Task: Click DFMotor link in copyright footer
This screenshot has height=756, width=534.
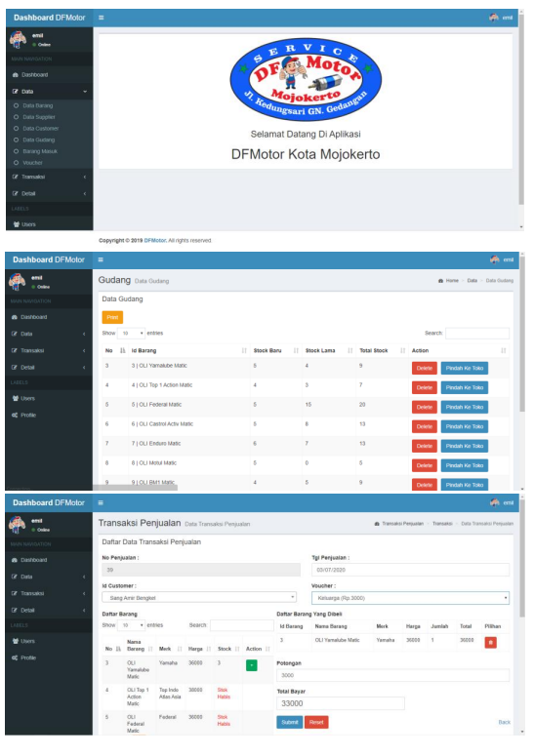Action: click(155, 241)
